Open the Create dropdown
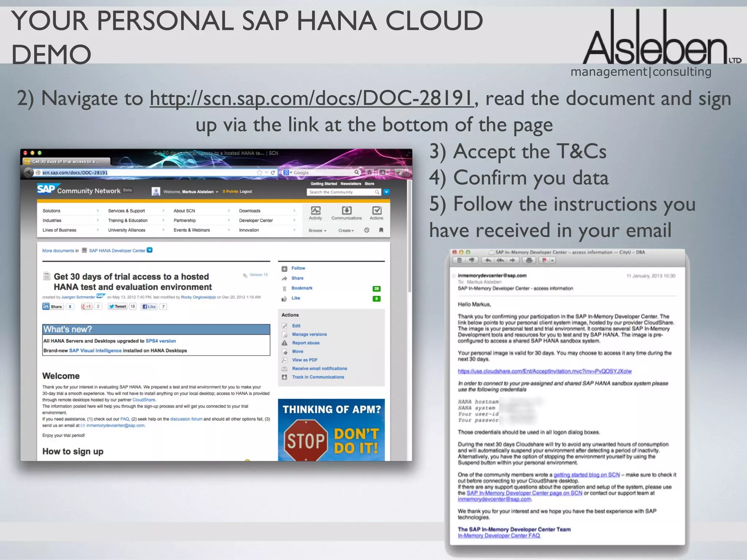This screenshot has width=747, height=560. 346,230
